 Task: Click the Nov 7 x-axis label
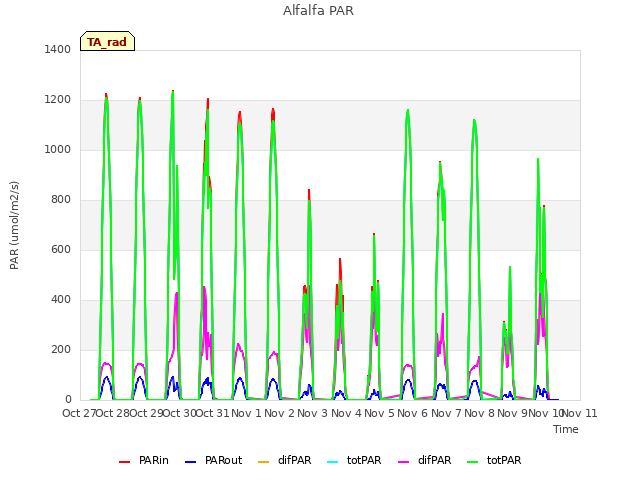click(x=446, y=413)
